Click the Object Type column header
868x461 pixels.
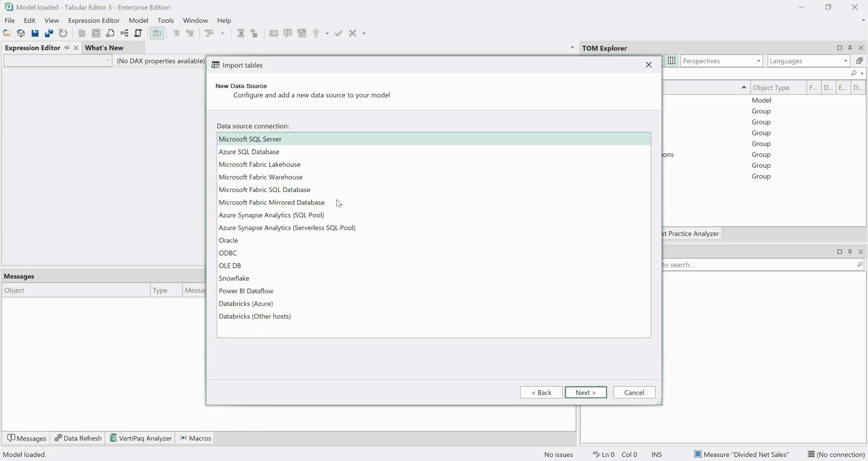coord(778,88)
